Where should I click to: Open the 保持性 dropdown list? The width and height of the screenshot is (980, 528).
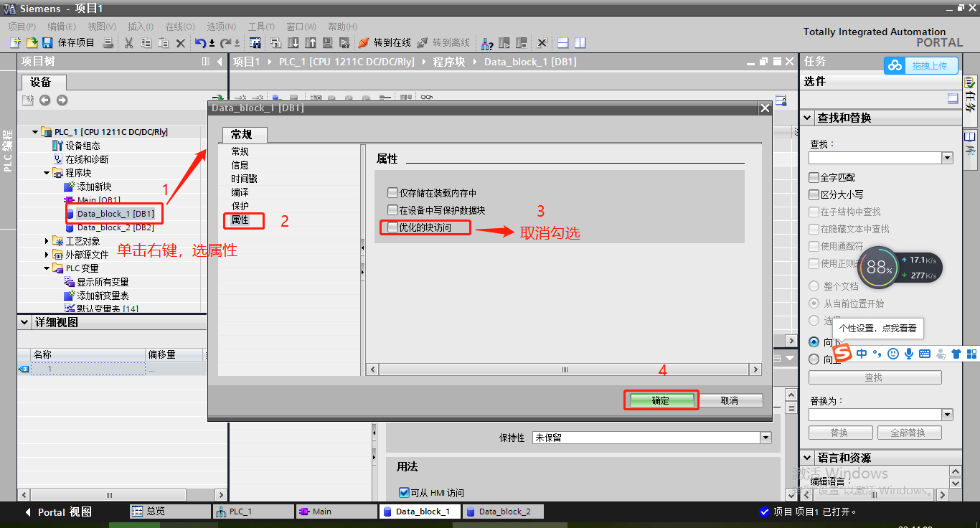(x=765, y=438)
